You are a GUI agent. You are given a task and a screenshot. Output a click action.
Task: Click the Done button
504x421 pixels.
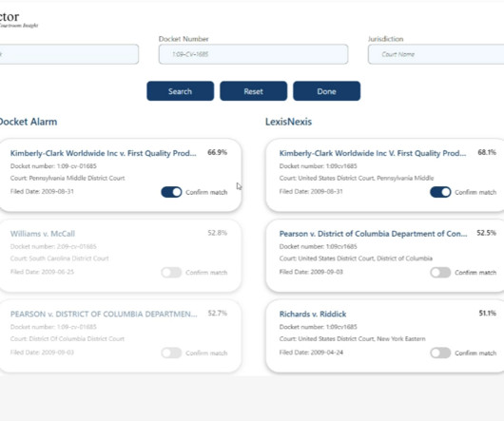pyautogui.click(x=326, y=91)
